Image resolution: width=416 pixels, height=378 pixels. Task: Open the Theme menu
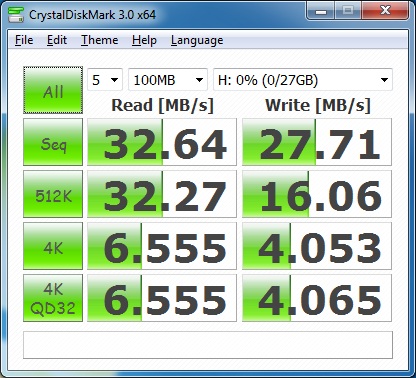pyautogui.click(x=99, y=40)
